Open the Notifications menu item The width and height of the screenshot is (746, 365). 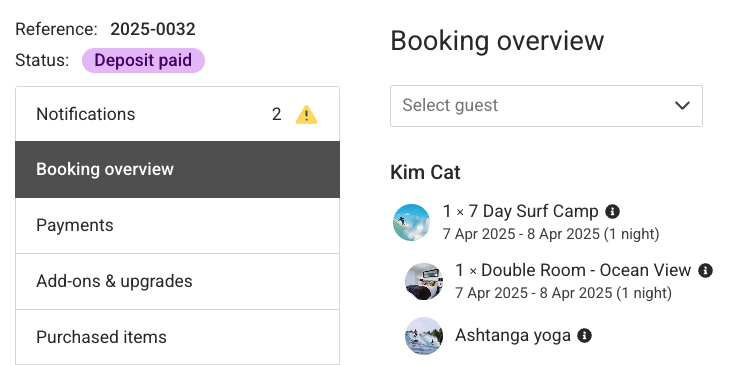pyautogui.click(x=177, y=114)
